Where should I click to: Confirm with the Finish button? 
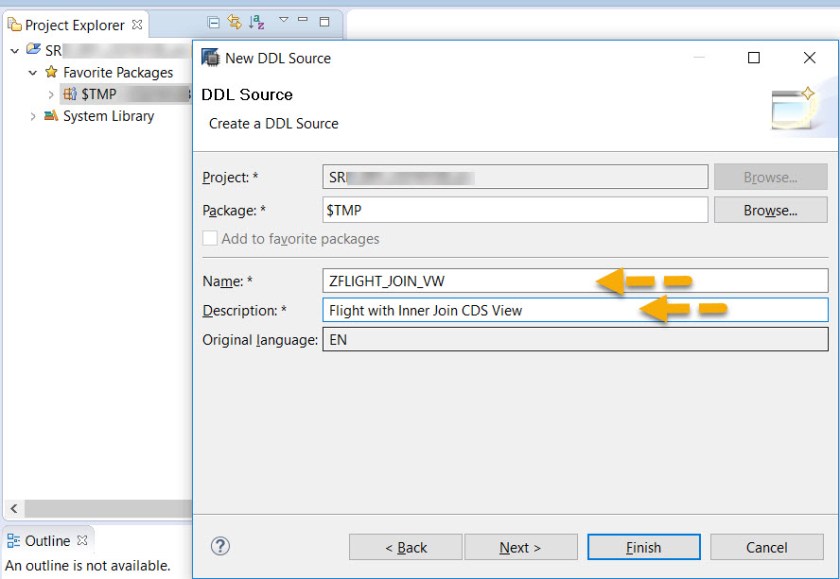(x=643, y=547)
